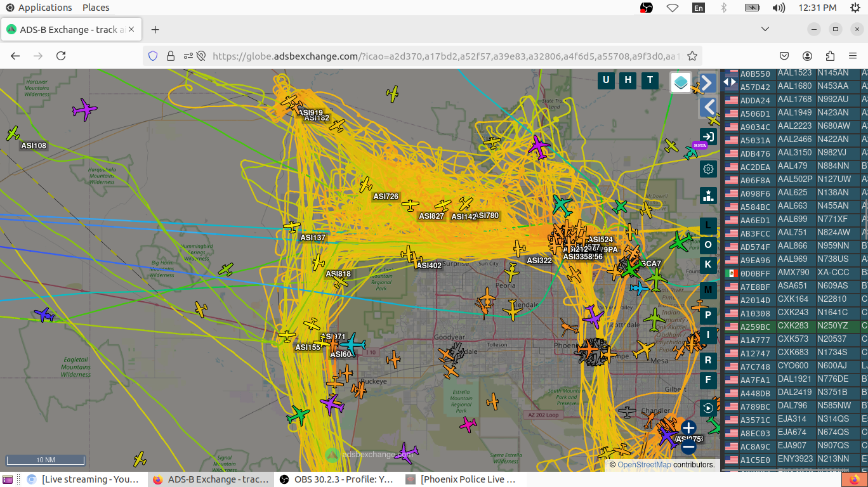Open the OpenStreetMap attribution link
This screenshot has height=487, width=868.
[644, 465]
